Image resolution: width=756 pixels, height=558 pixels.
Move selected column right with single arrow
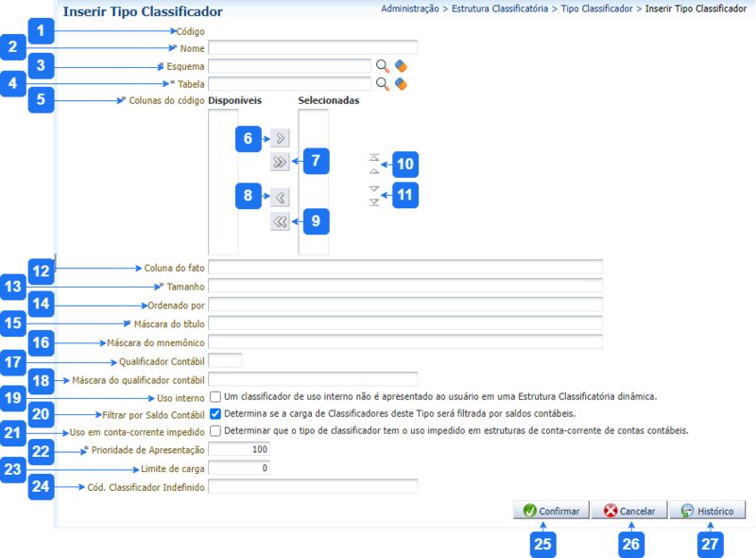tap(280, 139)
